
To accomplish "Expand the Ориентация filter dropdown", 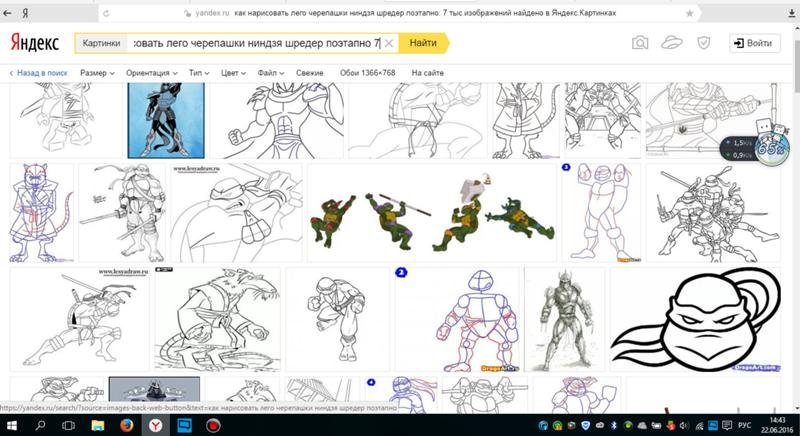I will click(x=151, y=73).
